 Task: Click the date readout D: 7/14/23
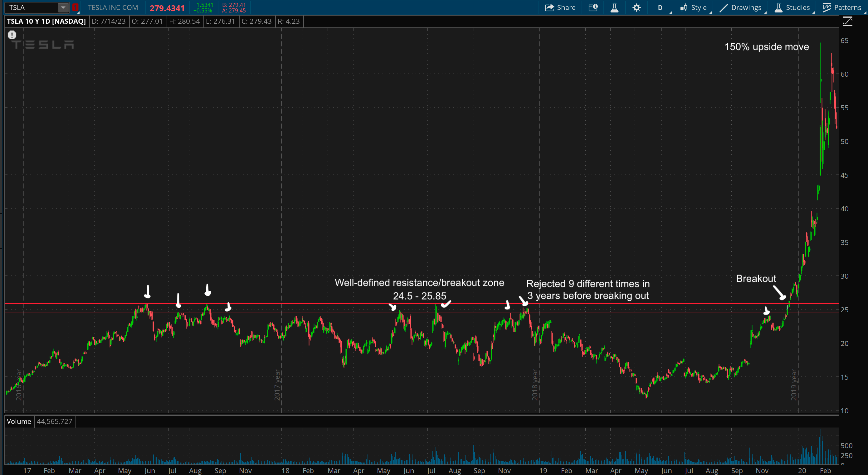tap(109, 21)
